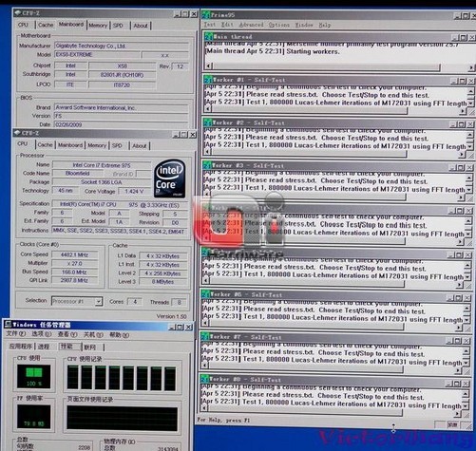The image size is (476, 451).
Task: Click the Worker #1 Self-Test window icon
Action: (x=208, y=80)
